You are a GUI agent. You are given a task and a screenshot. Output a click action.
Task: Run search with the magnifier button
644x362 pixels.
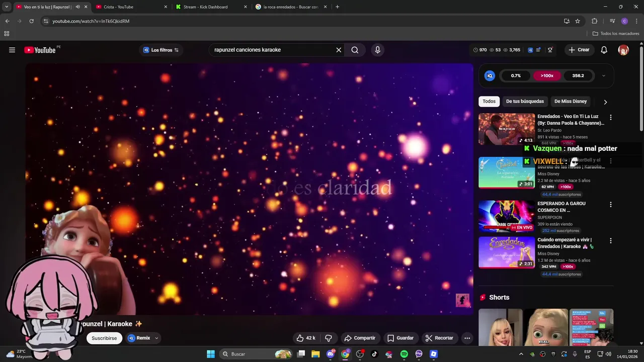coord(355,50)
